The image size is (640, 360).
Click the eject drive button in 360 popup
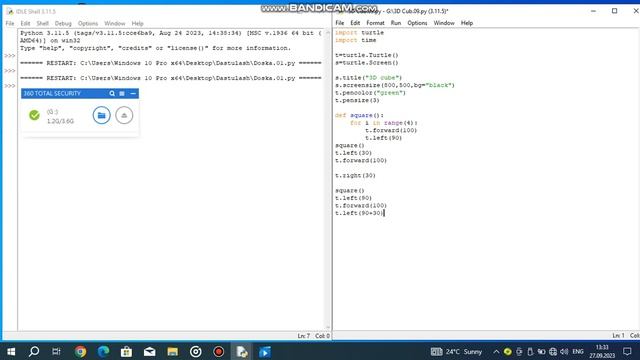pos(124,115)
